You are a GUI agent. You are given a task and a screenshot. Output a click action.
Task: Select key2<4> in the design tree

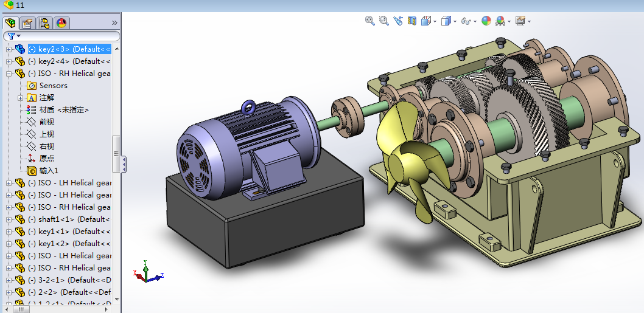(x=69, y=61)
